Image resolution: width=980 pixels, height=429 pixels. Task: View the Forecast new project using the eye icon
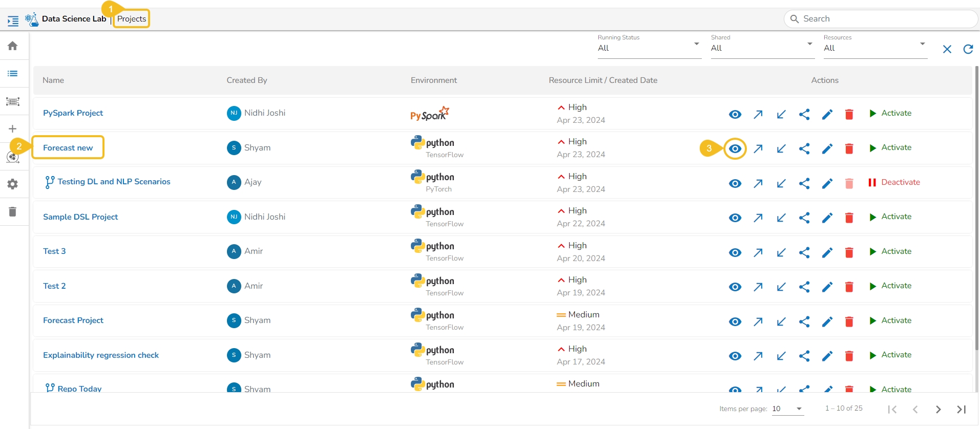[x=735, y=149]
